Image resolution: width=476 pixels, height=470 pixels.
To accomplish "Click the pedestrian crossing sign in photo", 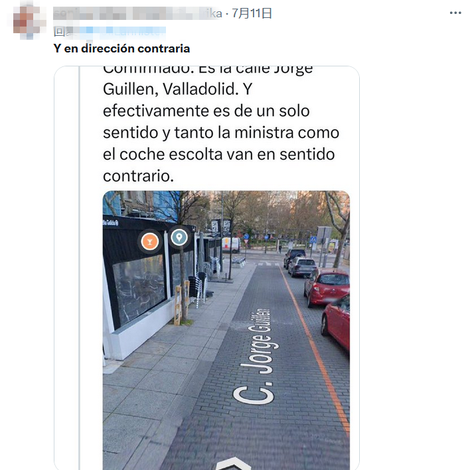I will (x=313, y=240).
